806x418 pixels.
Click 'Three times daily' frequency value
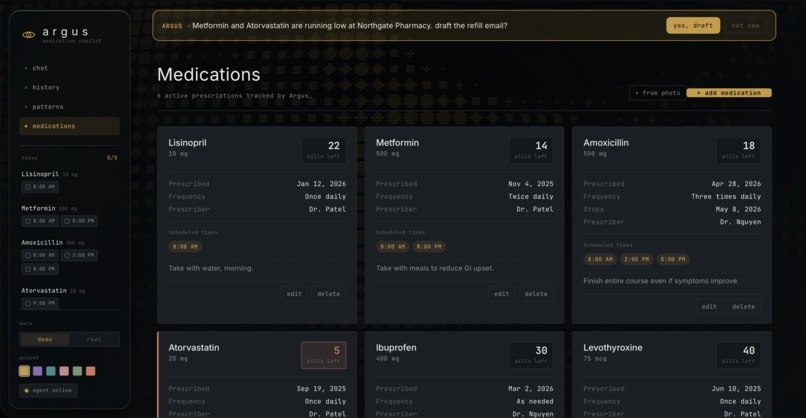[x=726, y=196]
